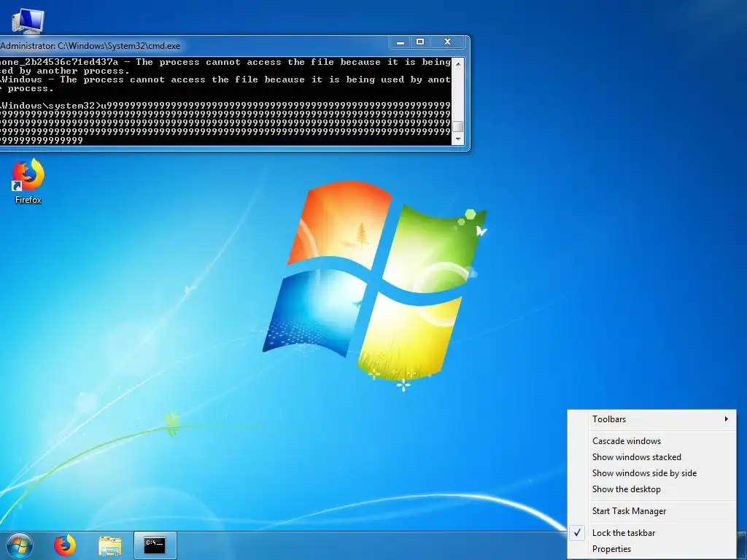Maximize the cmd.exe window

420,42
